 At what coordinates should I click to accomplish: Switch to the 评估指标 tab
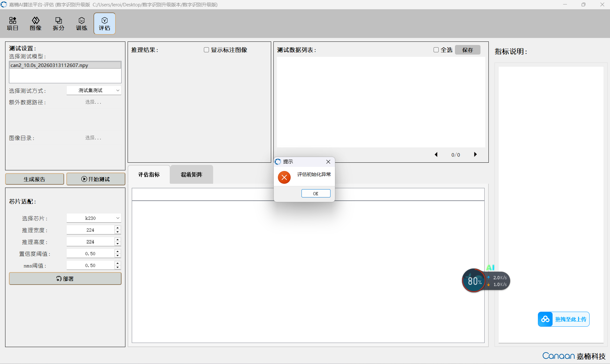point(149,175)
